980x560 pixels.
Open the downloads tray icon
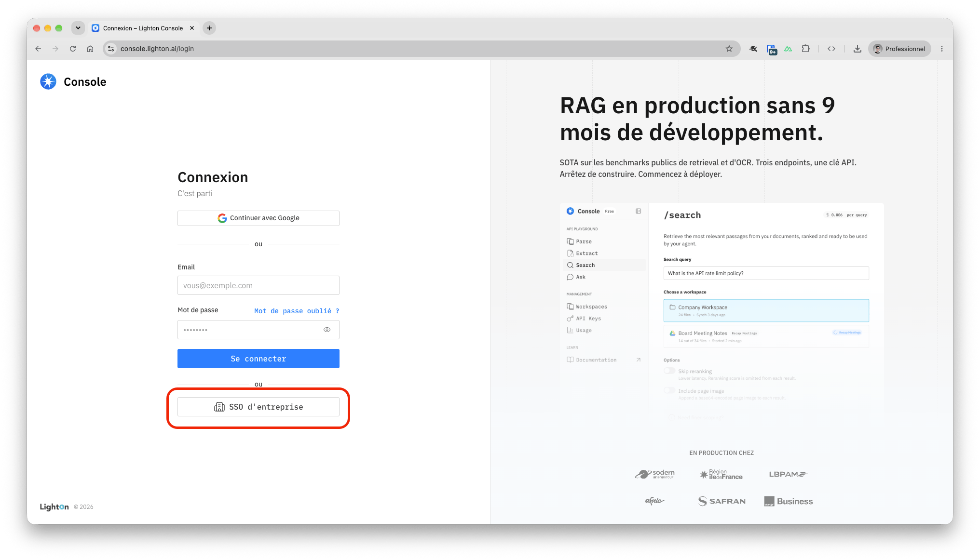point(857,49)
